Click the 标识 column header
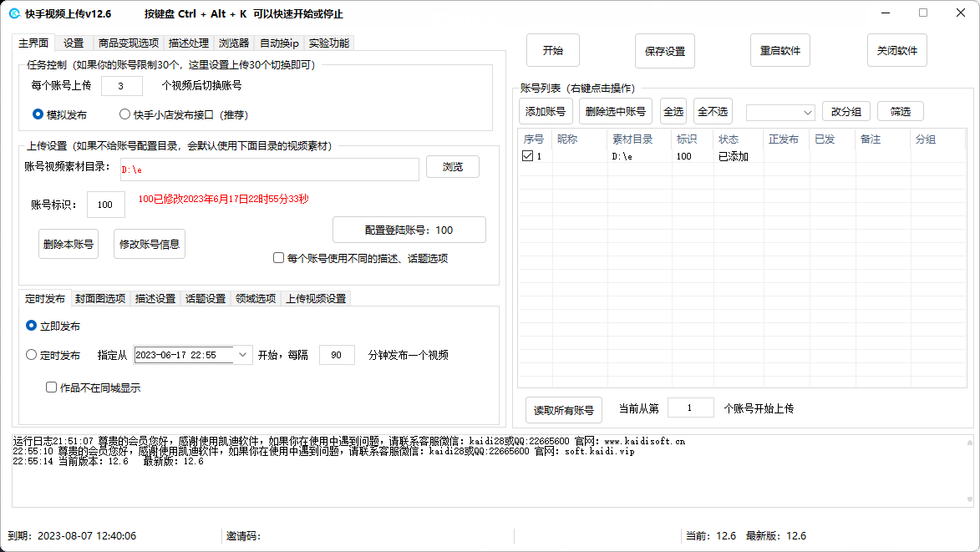Screen dimensions: 980x552 [693, 139]
